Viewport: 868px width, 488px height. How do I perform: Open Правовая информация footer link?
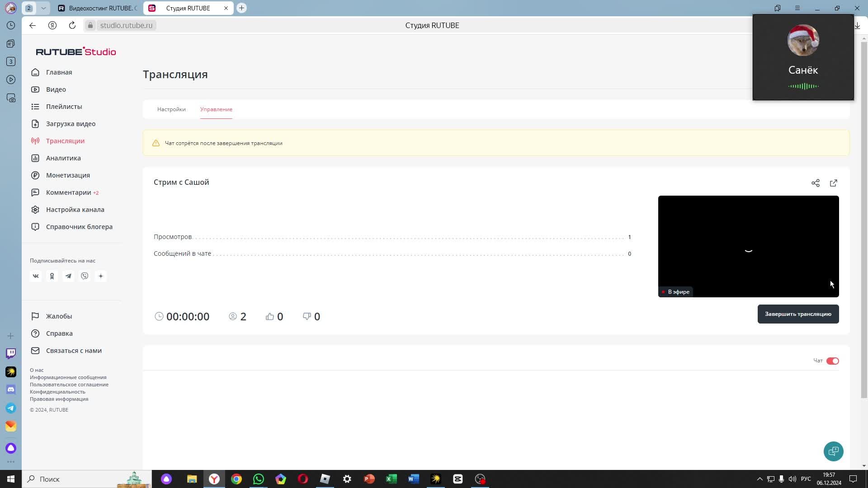[x=59, y=399]
